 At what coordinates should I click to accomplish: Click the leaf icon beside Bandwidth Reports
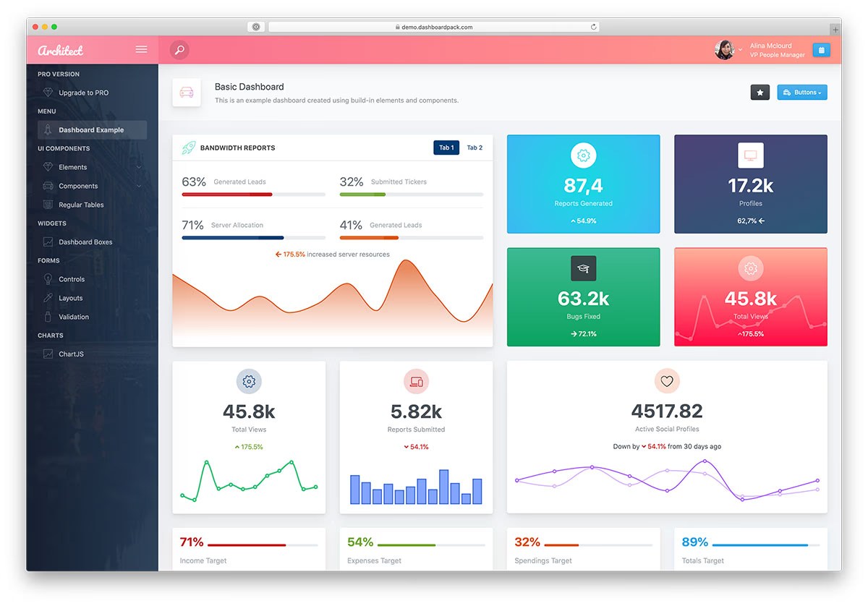coord(188,147)
